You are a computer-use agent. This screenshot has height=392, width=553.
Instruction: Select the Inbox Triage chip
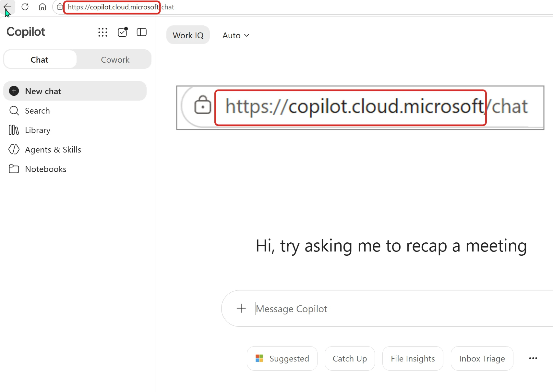click(x=482, y=359)
